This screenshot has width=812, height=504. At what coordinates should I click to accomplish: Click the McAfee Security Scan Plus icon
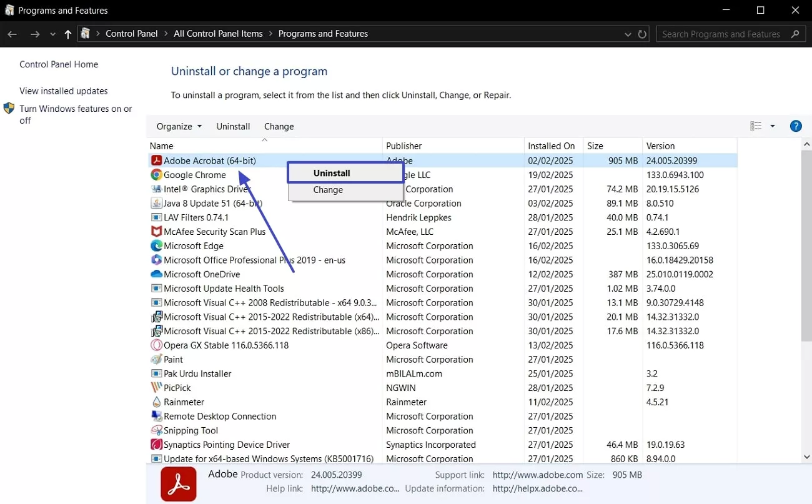[x=156, y=232]
